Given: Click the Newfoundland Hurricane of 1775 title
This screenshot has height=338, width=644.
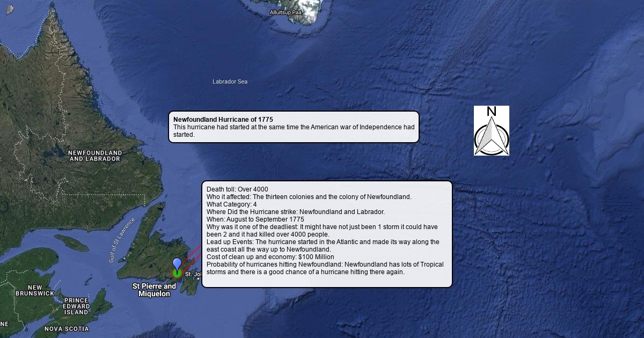Looking at the screenshot, I should pyautogui.click(x=223, y=119).
